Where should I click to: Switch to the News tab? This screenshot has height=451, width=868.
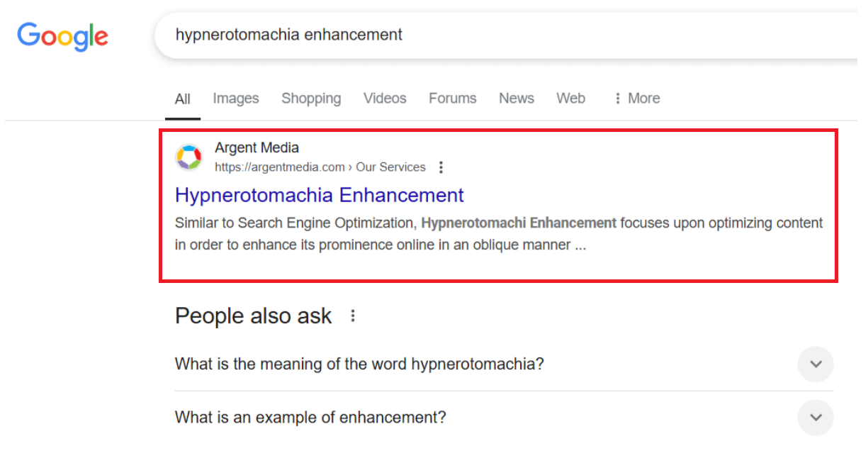pyautogui.click(x=517, y=99)
